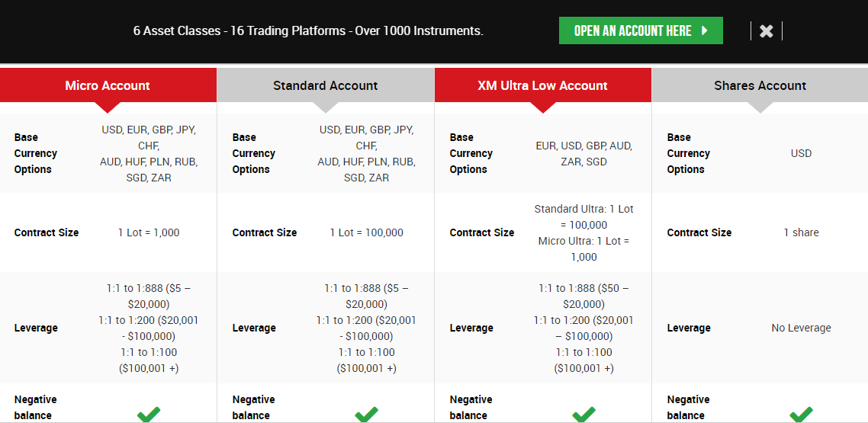868x423 pixels.
Task: Click Standard Account negative balance green checkmark
Action: point(366,414)
